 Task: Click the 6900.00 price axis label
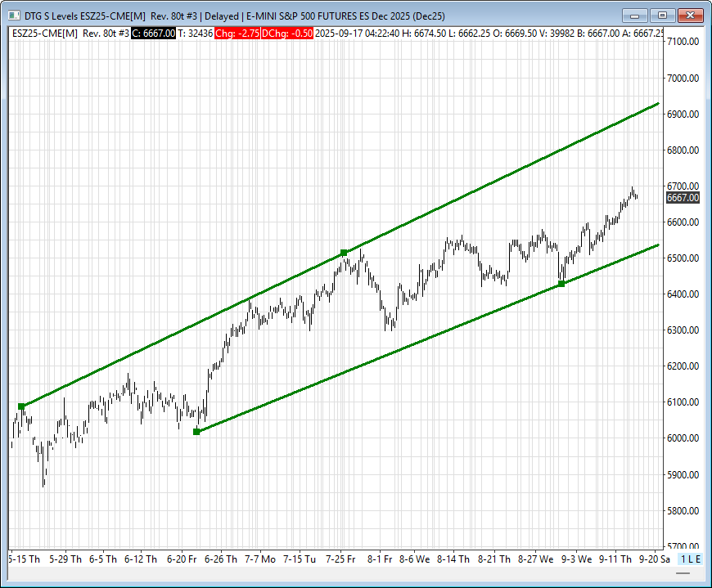683,114
